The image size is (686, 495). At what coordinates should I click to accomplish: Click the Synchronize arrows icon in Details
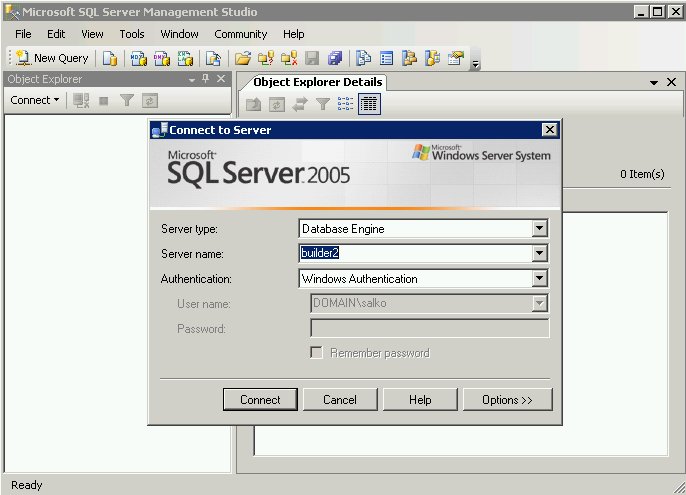tap(300, 104)
